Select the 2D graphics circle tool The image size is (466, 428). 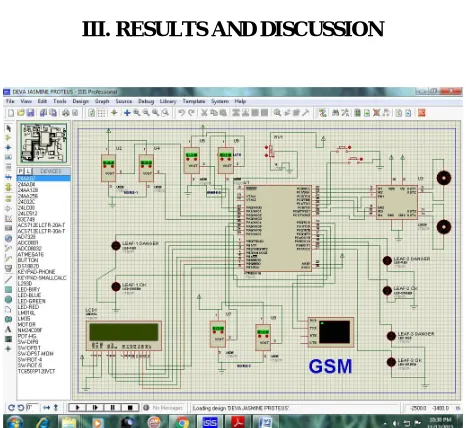(9, 299)
